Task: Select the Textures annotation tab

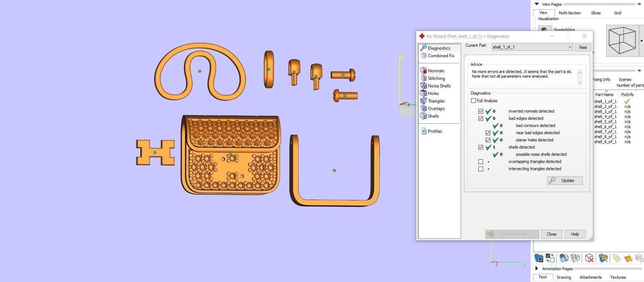Action: point(618,277)
